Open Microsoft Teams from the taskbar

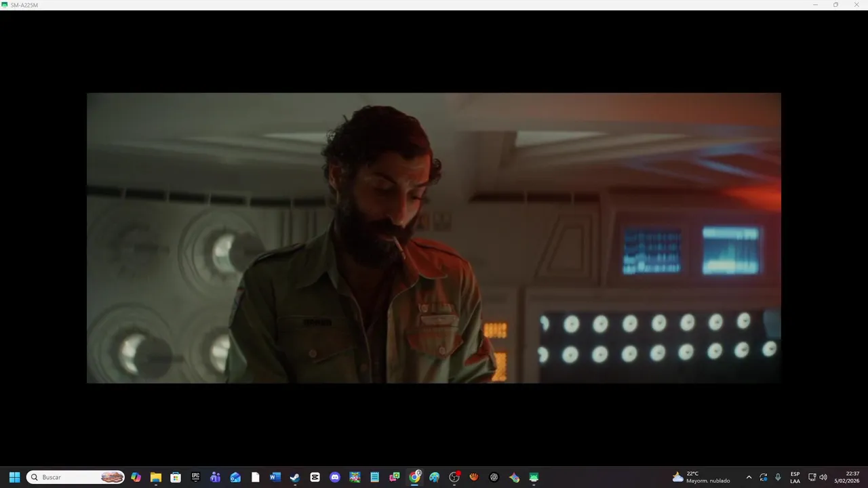click(x=215, y=477)
